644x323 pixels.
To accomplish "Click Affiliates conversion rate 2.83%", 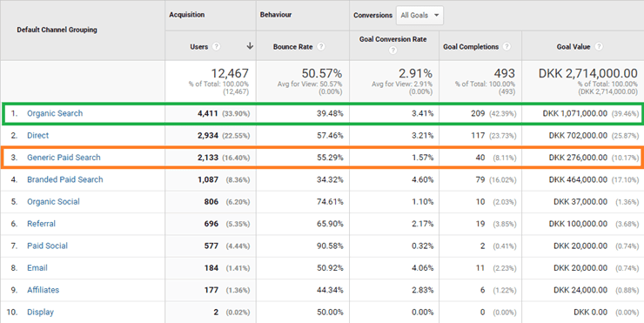I will tap(423, 290).
